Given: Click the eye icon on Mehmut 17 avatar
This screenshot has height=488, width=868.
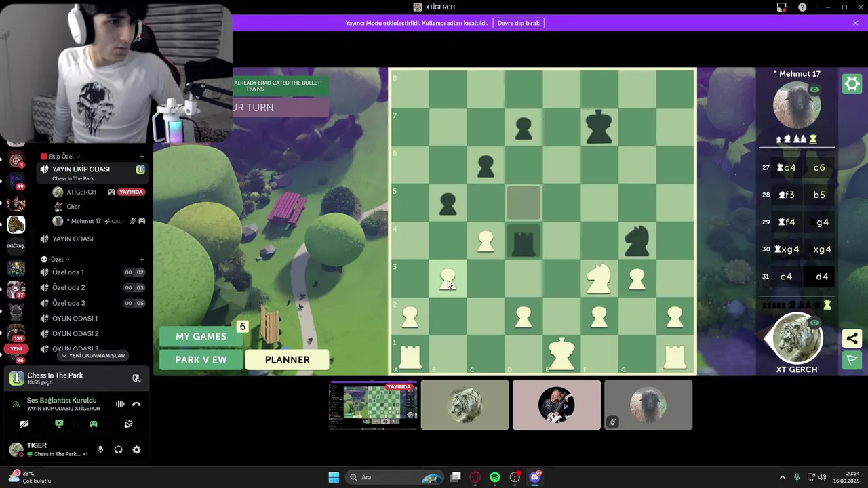Looking at the screenshot, I should (814, 89).
